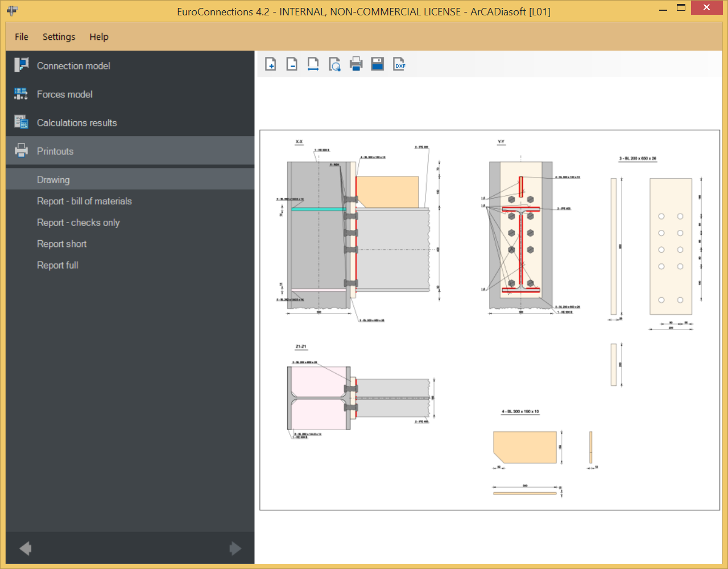This screenshot has height=569, width=728.
Task: Print the drawing with the printer icon
Action: click(x=356, y=64)
